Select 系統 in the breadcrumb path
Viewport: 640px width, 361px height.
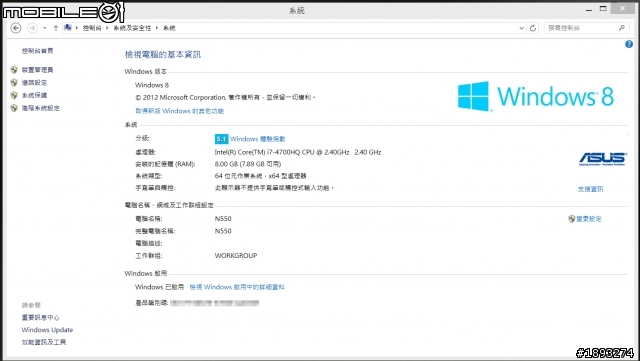(x=169, y=28)
